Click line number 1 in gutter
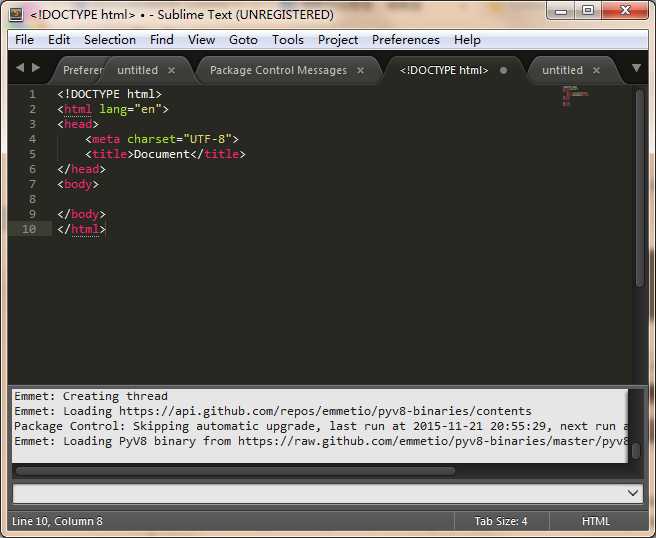Viewport: 656px width, 538px height. point(32,94)
